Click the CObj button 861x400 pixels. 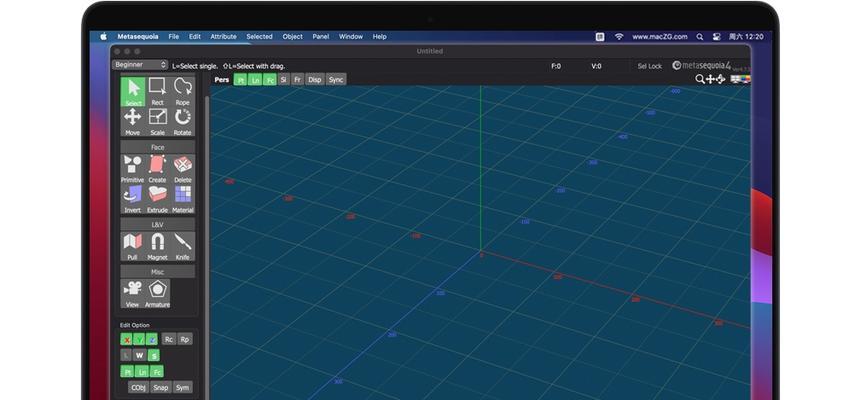point(138,387)
